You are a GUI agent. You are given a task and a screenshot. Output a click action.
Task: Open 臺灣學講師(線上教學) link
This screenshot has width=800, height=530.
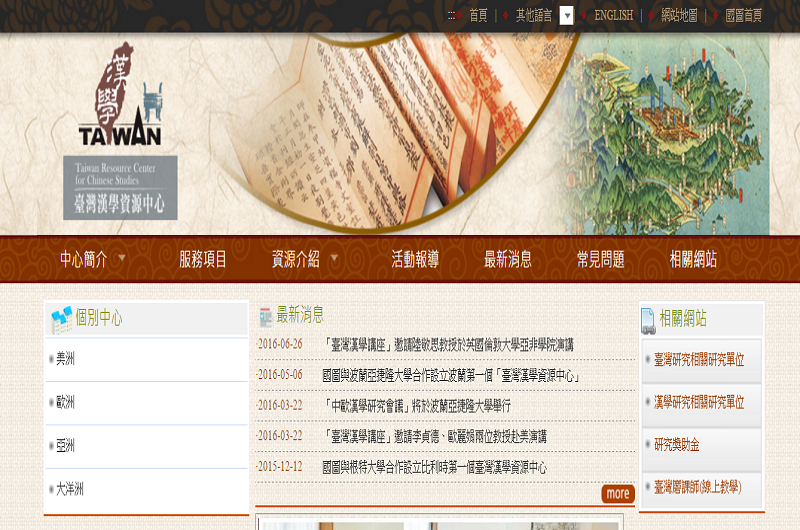[697, 487]
